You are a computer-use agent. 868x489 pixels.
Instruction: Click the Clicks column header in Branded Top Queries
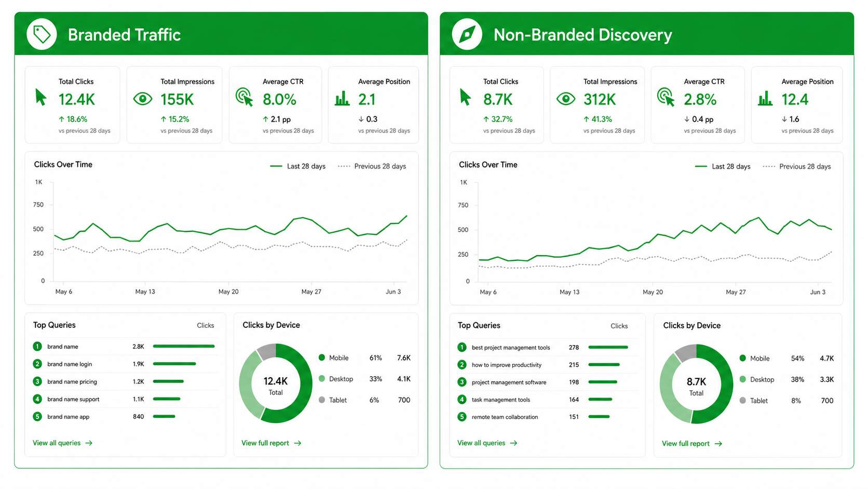click(x=206, y=325)
